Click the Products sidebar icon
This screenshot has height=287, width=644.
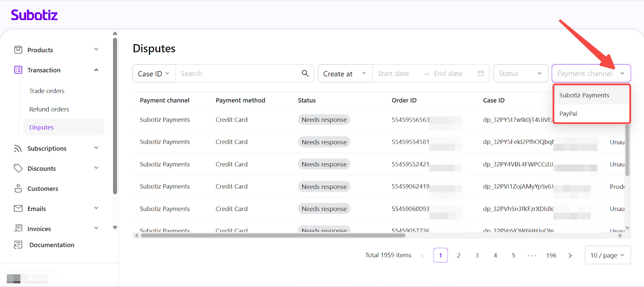(x=18, y=50)
